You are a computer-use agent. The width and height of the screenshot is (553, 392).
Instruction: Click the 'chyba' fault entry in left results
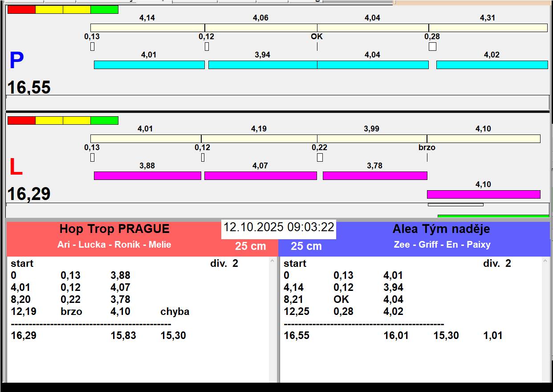[175, 311]
